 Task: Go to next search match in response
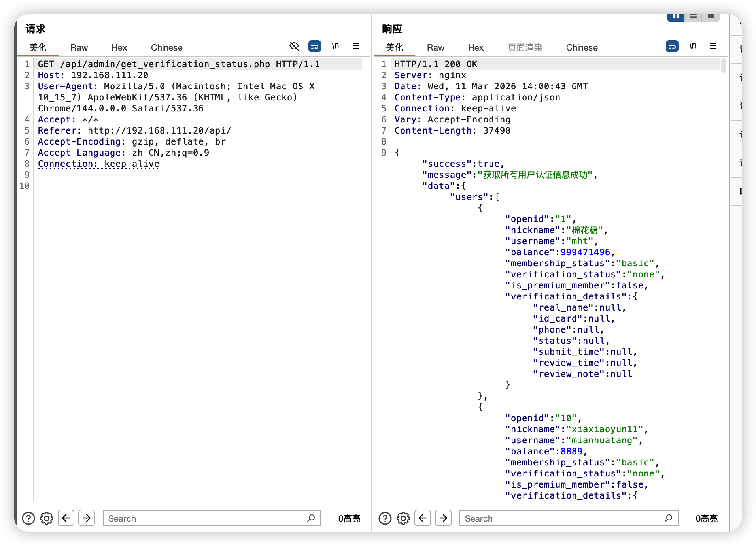(443, 518)
